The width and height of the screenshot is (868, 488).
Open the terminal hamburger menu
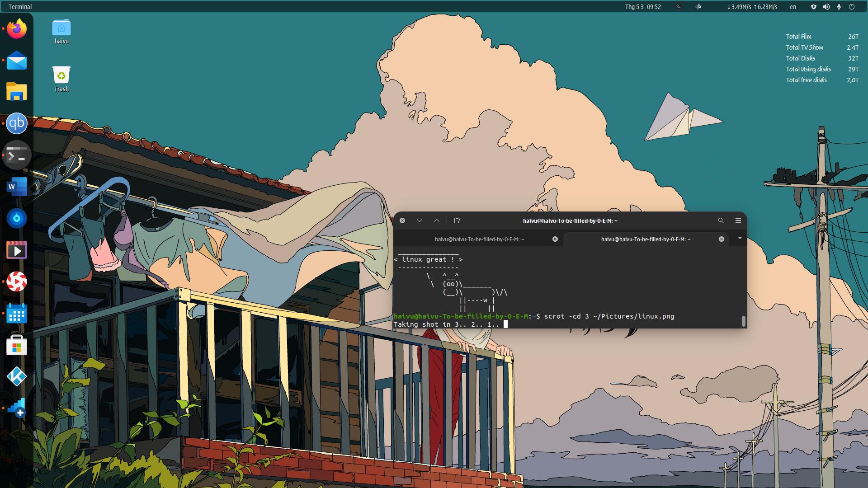point(738,221)
